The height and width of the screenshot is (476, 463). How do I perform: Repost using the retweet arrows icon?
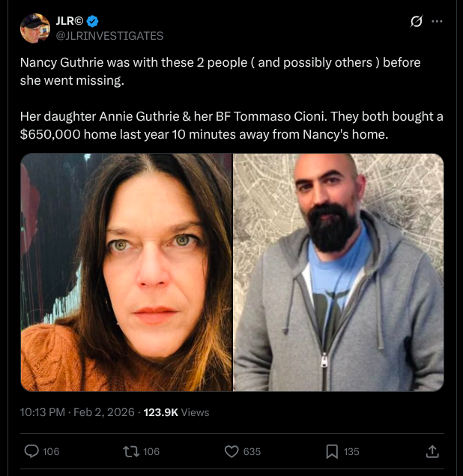(131, 451)
